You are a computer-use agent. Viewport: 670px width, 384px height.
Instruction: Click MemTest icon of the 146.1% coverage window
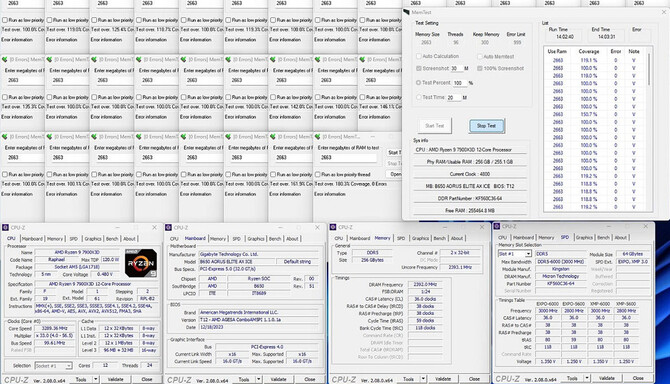[x=362, y=59]
